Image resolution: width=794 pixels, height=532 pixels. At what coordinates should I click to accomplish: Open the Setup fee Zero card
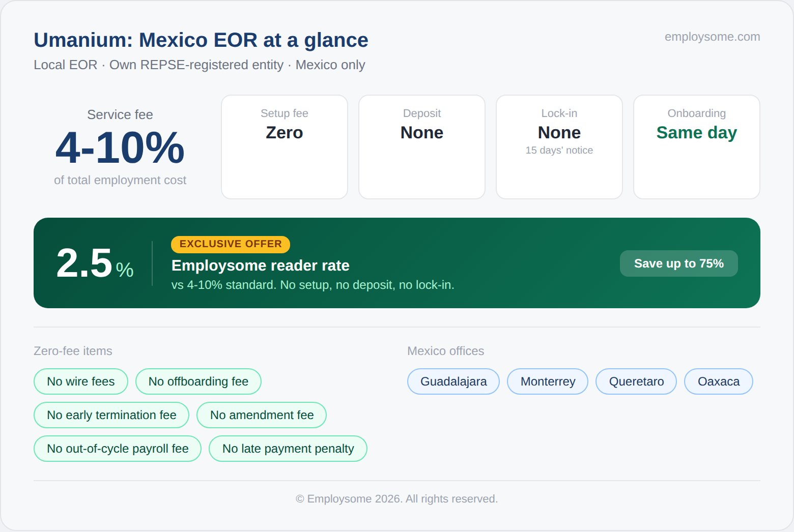(285, 146)
